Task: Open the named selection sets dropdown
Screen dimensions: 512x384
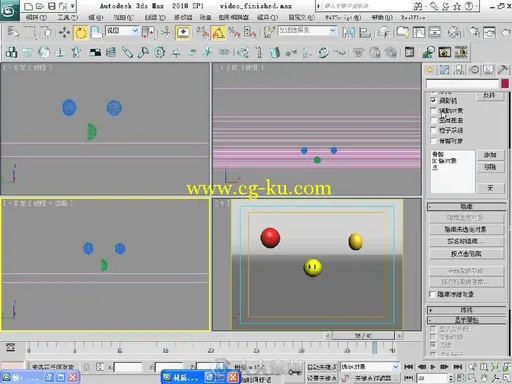Action: click(x=307, y=31)
